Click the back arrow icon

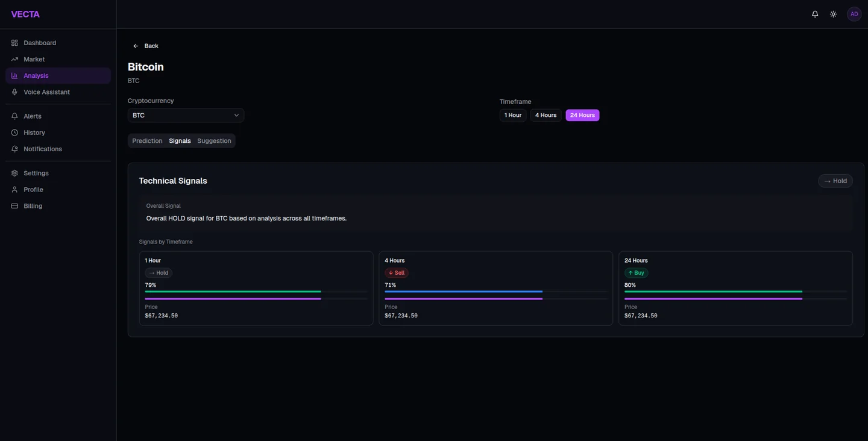pyautogui.click(x=136, y=46)
